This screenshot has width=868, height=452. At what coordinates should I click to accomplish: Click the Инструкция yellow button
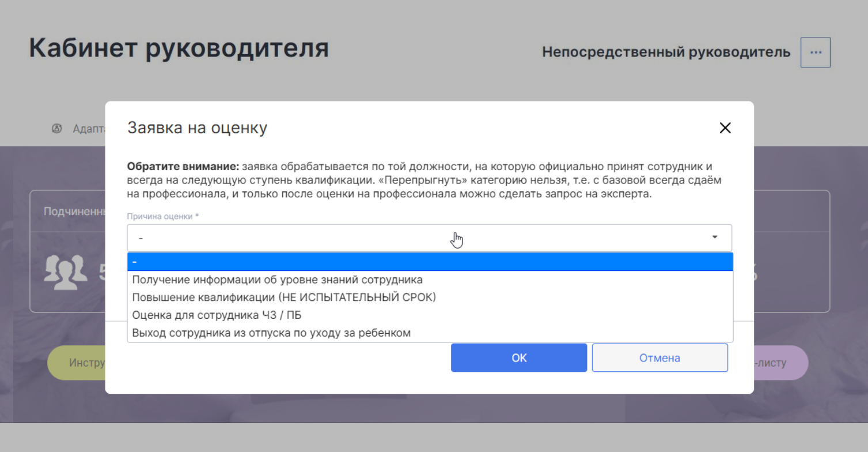(76, 363)
